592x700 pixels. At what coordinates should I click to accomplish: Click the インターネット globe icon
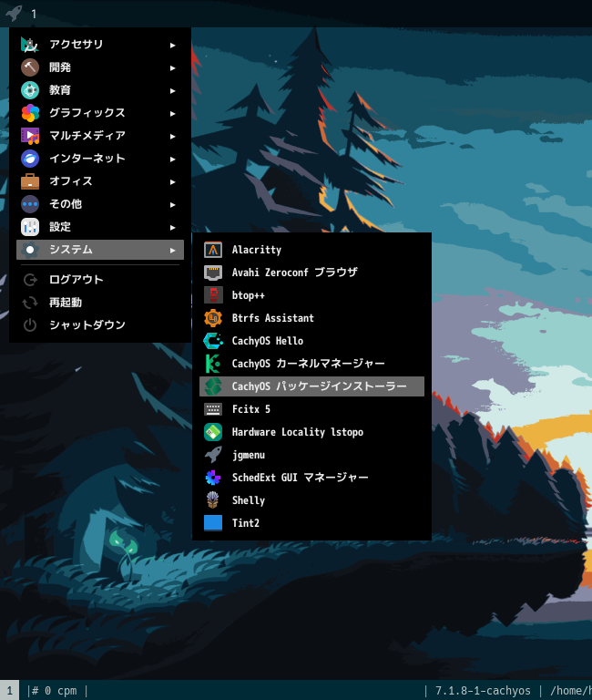point(30,159)
